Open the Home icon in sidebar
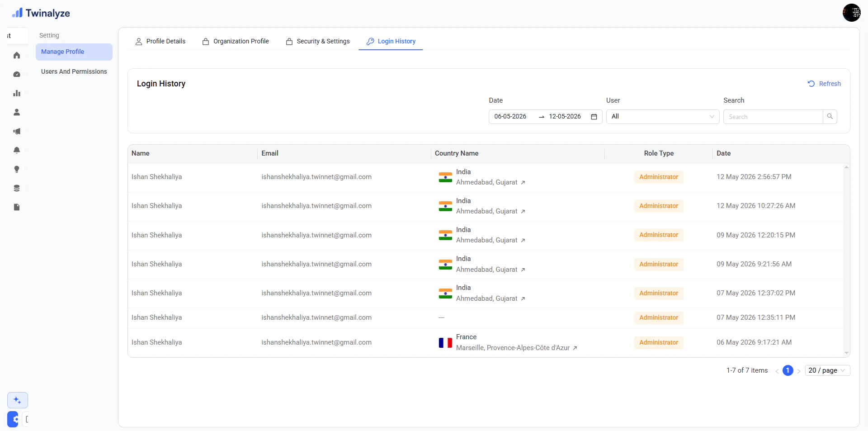The image size is (868, 431). (x=17, y=55)
